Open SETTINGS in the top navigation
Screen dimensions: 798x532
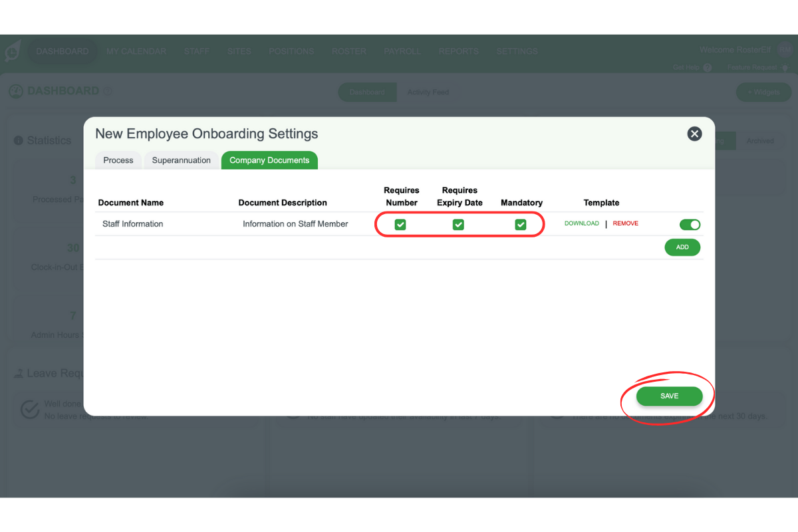[517, 51]
